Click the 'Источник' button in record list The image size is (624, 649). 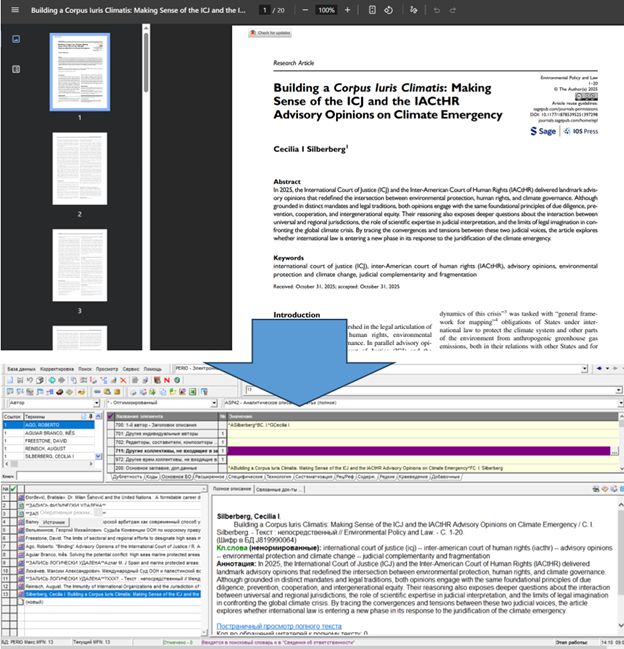54,522
